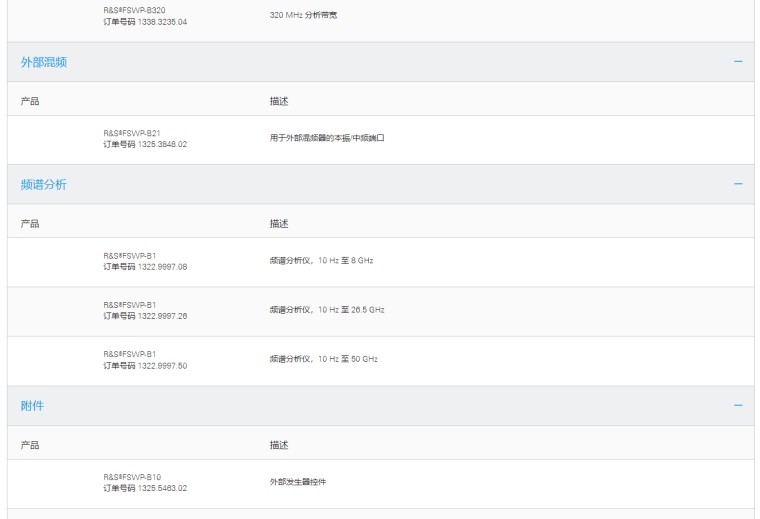The image size is (760, 519).
Task: Click the 用于外部混频器的本振/中频端口 description
Action: point(327,138)
